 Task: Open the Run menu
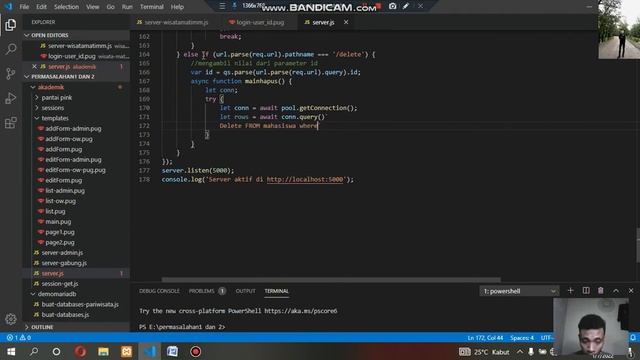tap(127, 7)
